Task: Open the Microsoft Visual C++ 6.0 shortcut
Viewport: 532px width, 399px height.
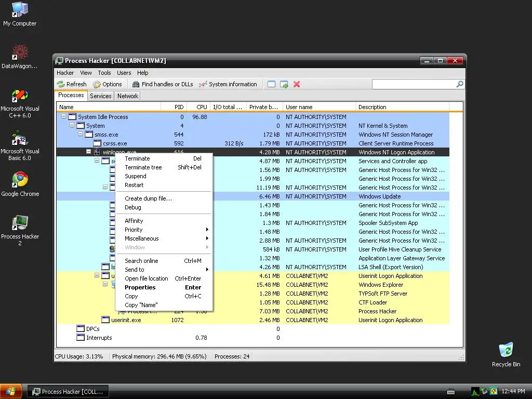Action: coord(20,103)
